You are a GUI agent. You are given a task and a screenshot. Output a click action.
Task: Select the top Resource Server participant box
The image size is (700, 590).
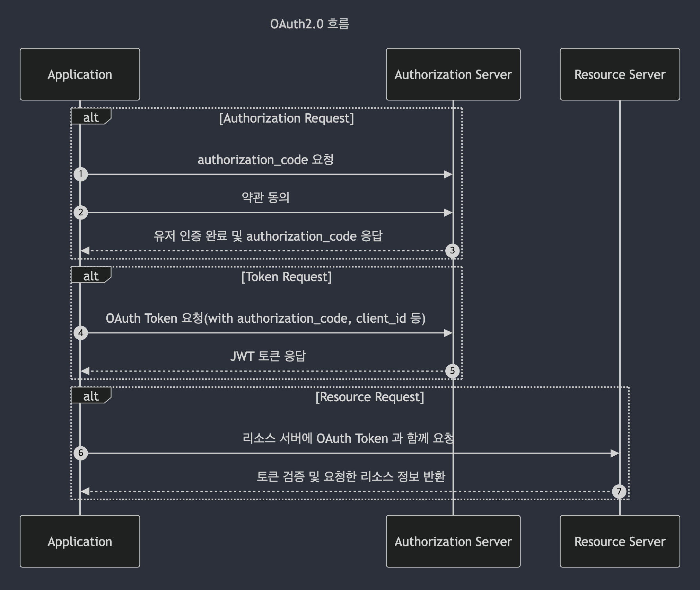coord(620,74)
